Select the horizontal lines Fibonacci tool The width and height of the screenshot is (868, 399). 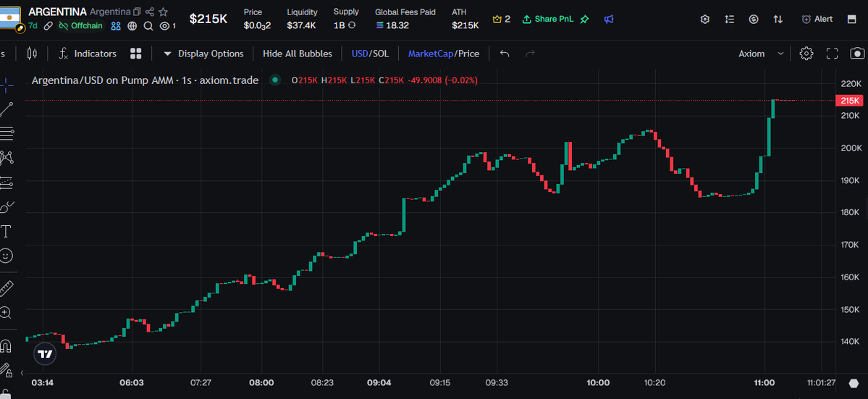tap(7, 133)
